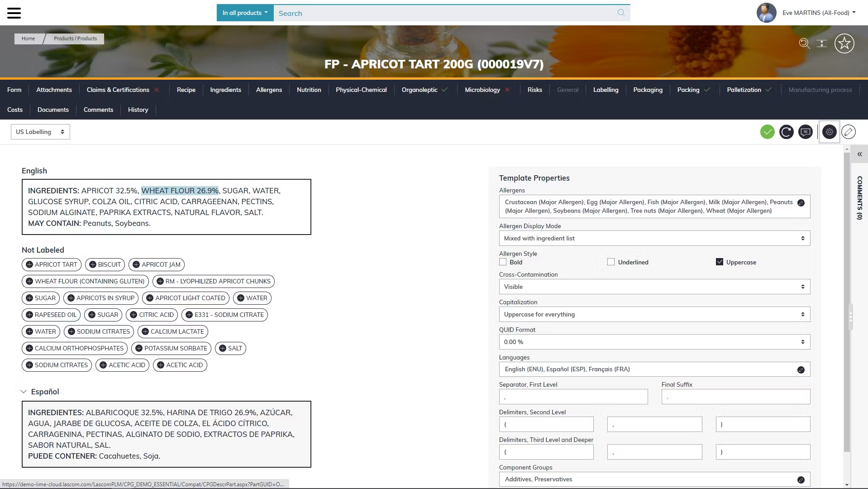This screenshot has width=868, height=489.
Task: Edit Allergens list with pencil icon
Action: pyautogui.click(x=801, y=203)
